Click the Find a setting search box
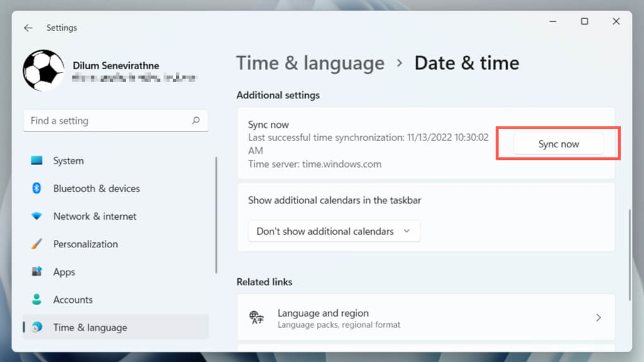This screenshot has width=644, height=362. coord(107,120)
